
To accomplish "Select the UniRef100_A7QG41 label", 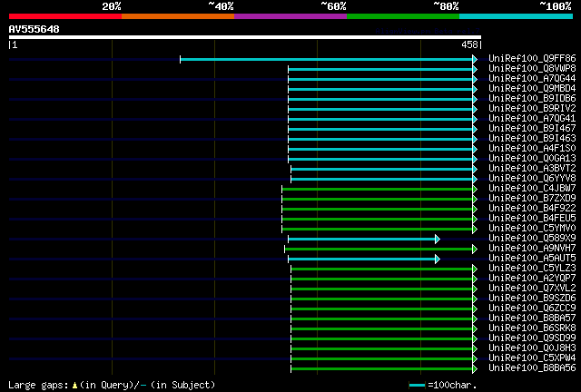I will click(532, 119).
